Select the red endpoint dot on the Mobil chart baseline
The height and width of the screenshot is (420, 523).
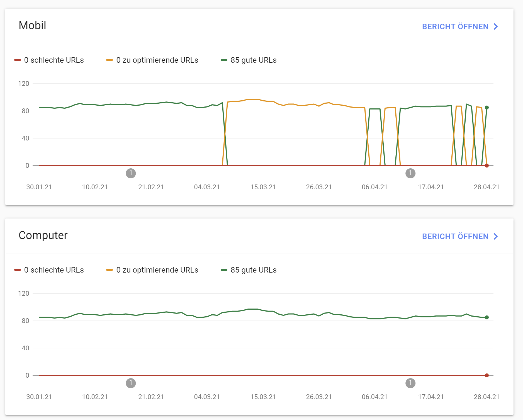click(x=486, y=165)
